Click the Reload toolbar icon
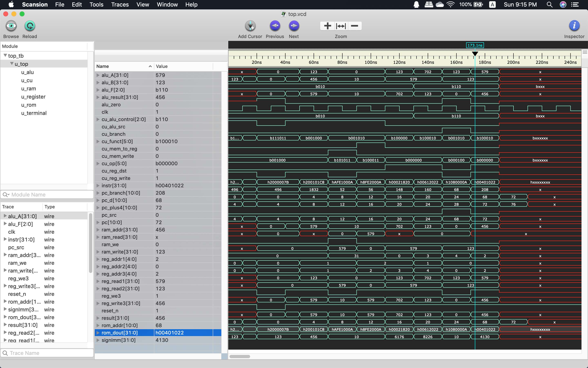 click(30, 26)
